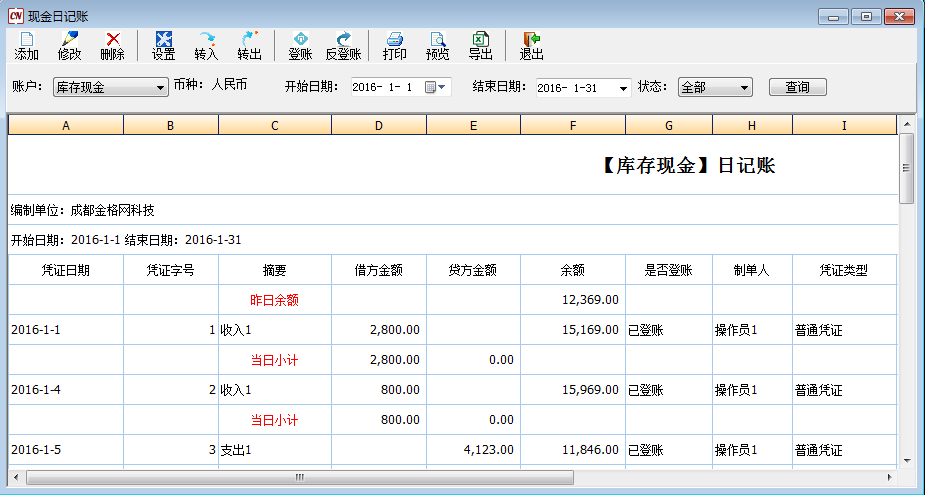Open 设置 (Settings) from the toolbar
This screenshot has width=925, height=495.
pos(163,45)
